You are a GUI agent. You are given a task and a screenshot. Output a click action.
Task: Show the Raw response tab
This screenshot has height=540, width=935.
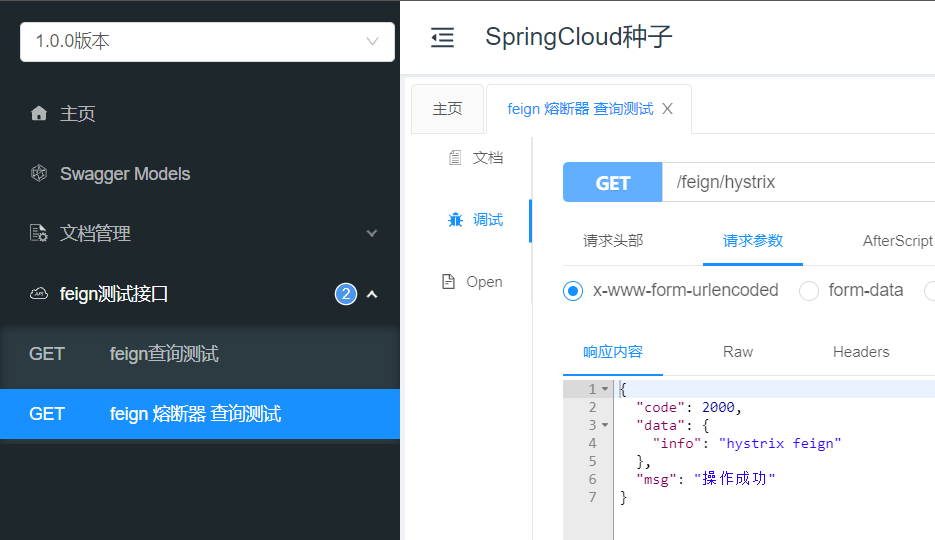pyautogui.click(x=738, y=352)
